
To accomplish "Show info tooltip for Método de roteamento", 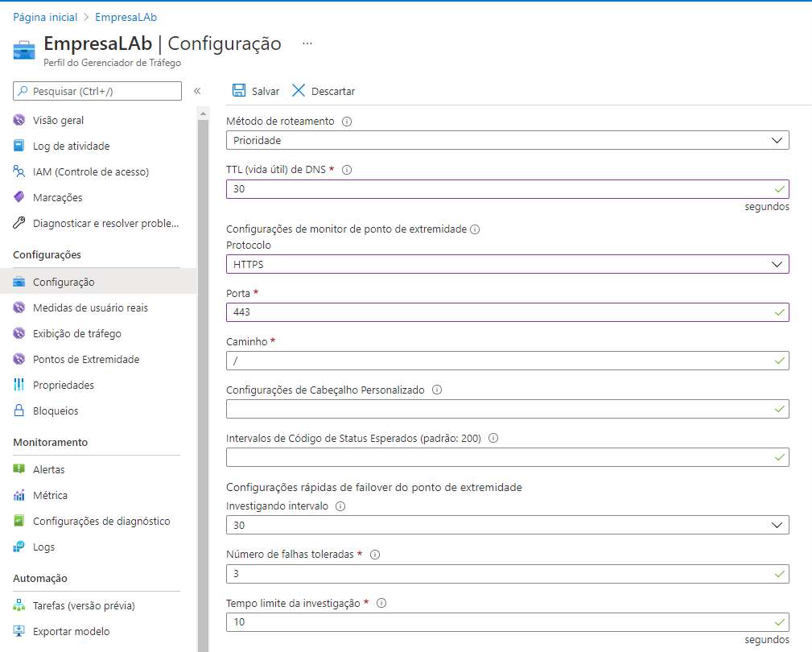I will [347, 122].
